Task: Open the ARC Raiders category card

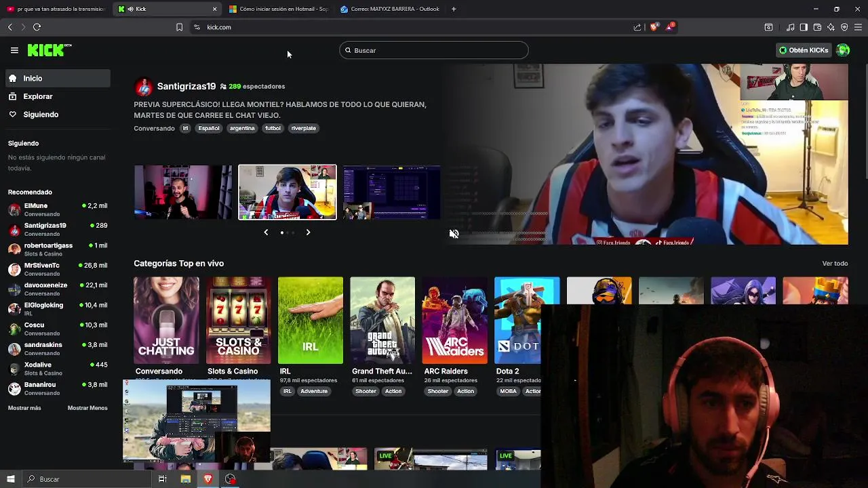Action: click(x=455, y=321)
